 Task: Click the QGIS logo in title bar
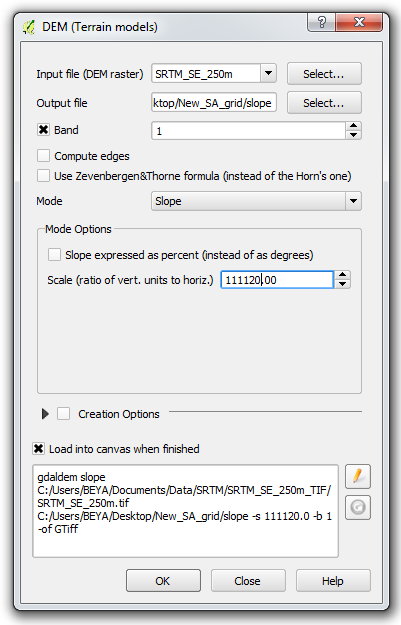(29, 27)
